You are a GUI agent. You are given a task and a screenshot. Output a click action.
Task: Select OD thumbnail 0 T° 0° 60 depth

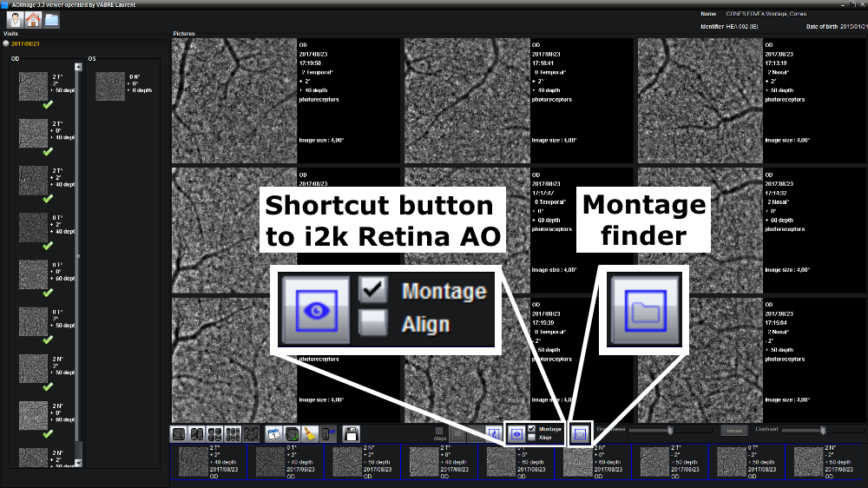33,274
